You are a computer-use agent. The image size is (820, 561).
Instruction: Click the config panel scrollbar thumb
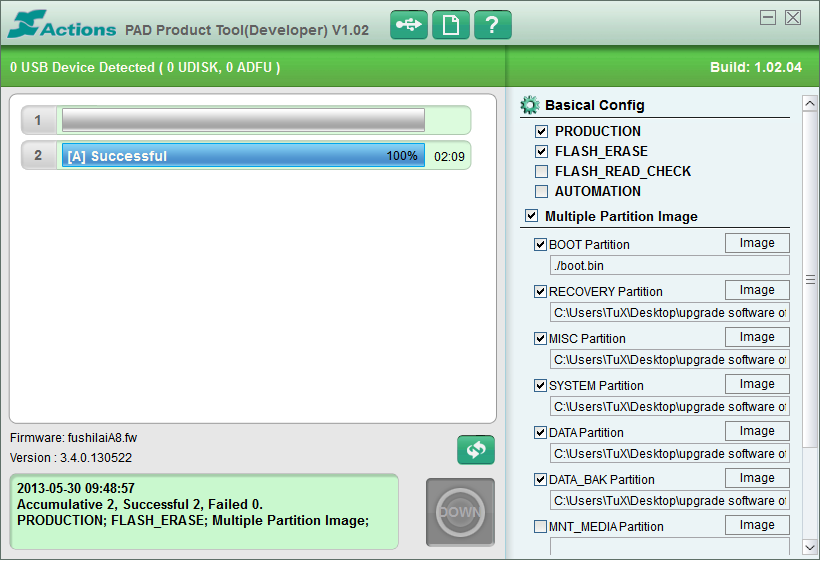coord(810,280)
